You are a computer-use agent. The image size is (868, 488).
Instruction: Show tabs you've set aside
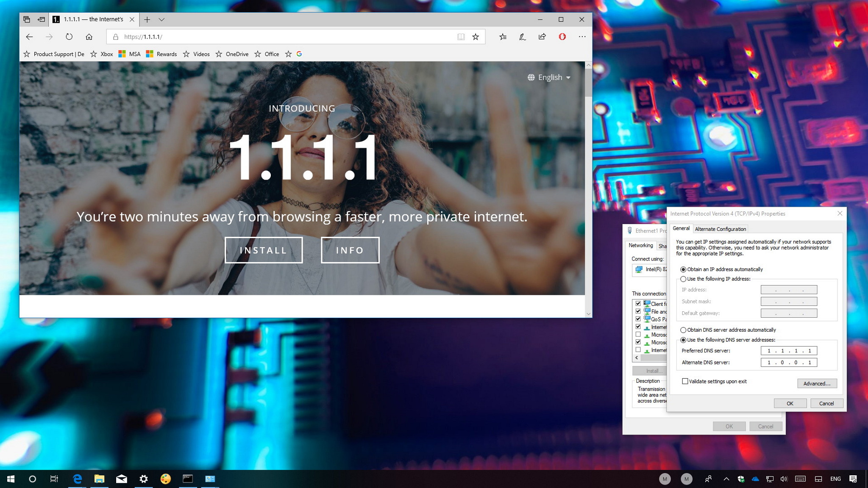[x=27, y=19]
